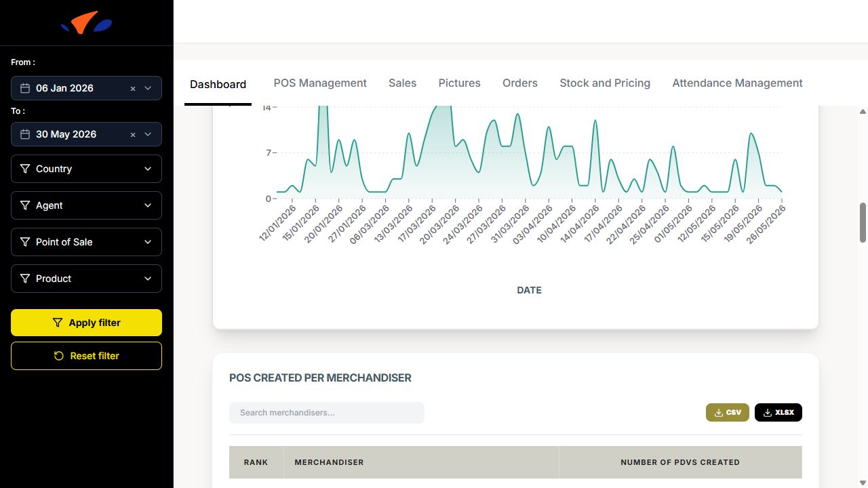Export the merchandiser table as XLSX
The image size is (868, 488).
(x=778, y=412)
